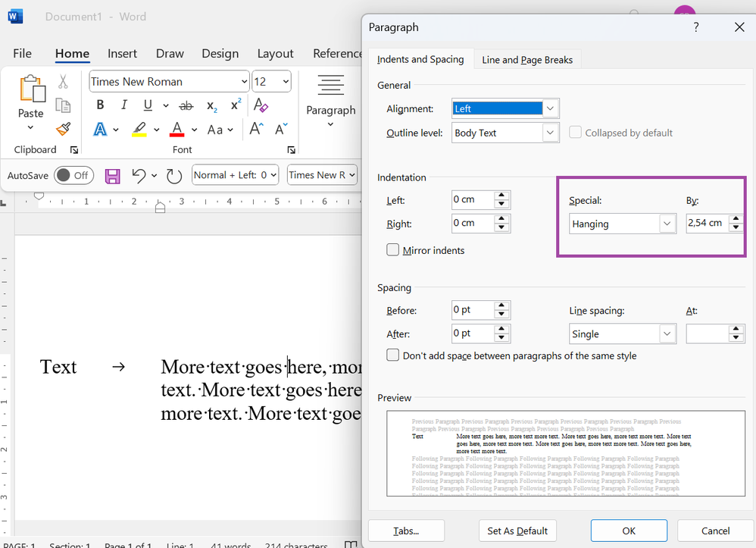The image size is (756, 548).
Task: Click the Format Painter brush icon
Action: 63,130
